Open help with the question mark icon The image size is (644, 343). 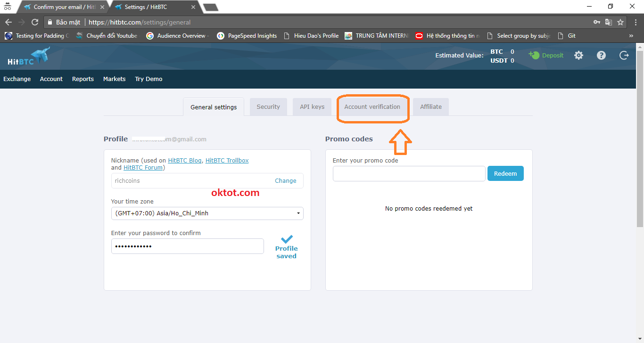point(601,56)
